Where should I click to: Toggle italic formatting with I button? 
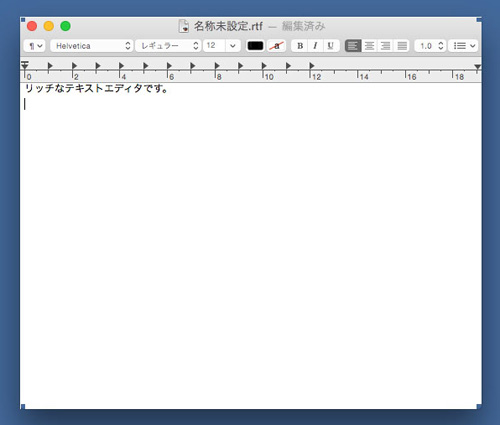coord(315,46)
